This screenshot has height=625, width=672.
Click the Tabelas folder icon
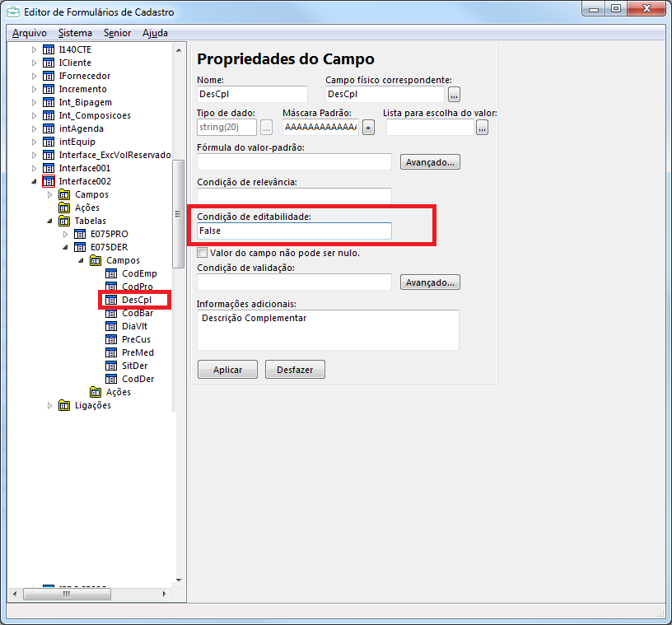click(64, 221)
